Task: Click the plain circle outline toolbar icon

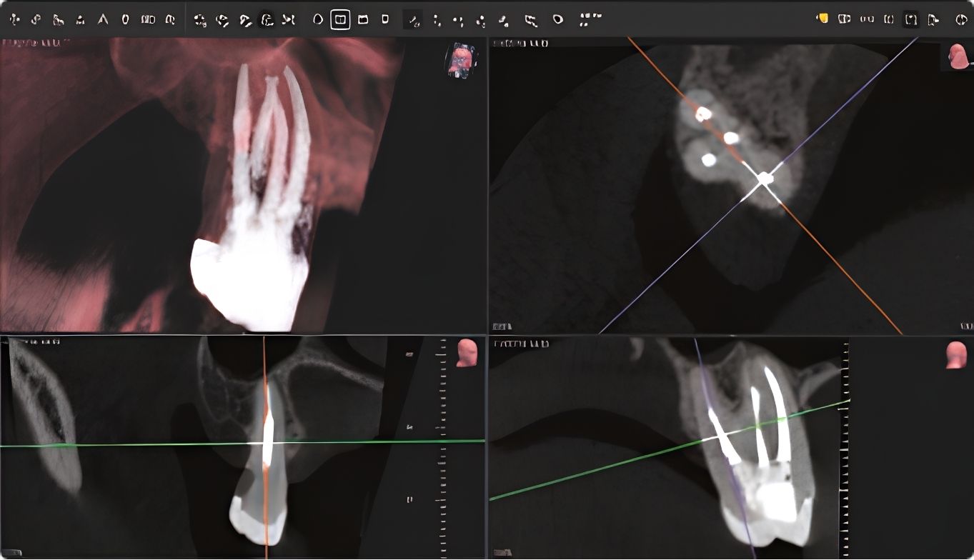Action: coord(318,19)
